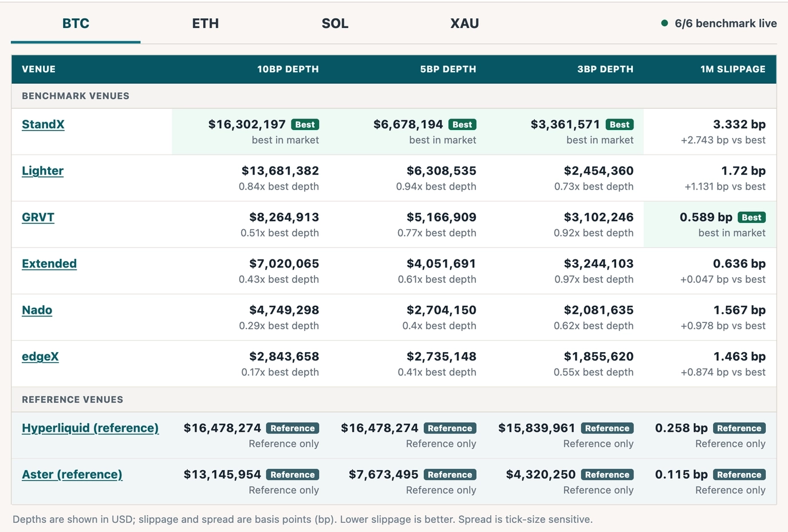
Task: Select Aster 10bp depth value $13,145,954
Action: pyautogui.click(x=222, y=474)
